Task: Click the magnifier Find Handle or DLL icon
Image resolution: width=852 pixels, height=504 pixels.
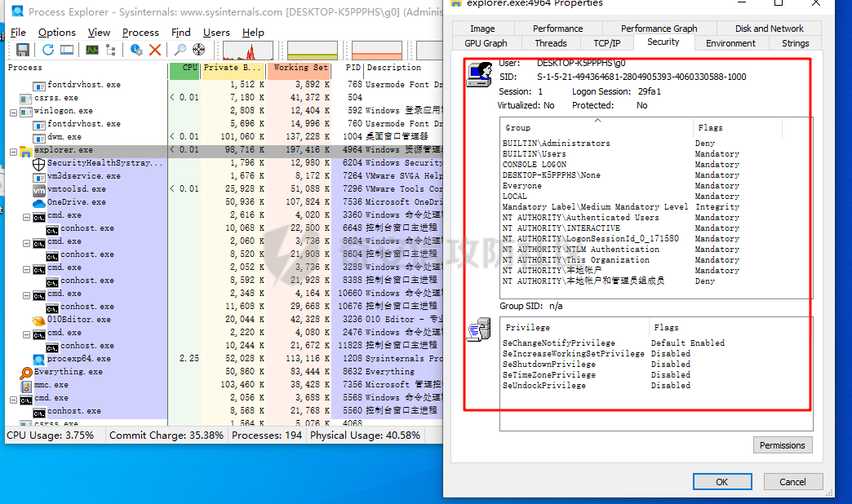Action: point(180,50)
